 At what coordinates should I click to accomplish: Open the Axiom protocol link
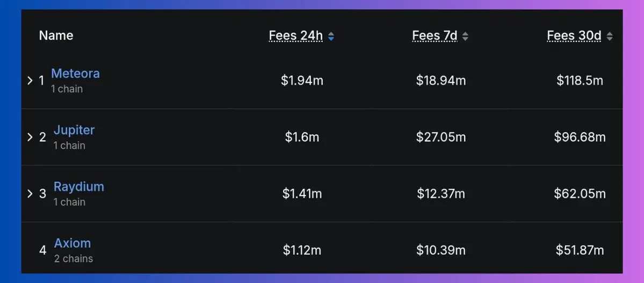pyautogui.click(x=73, y=243)
